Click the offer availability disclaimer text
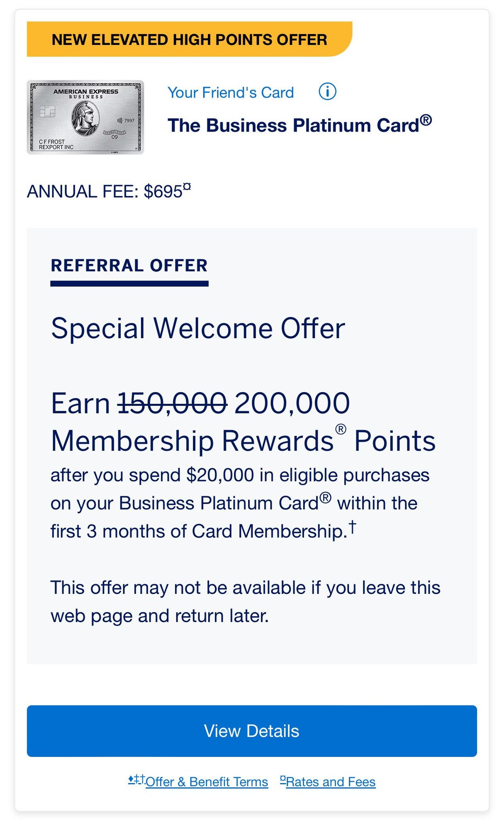Screen dimensions: 504x830 click(x=245, y=602)
